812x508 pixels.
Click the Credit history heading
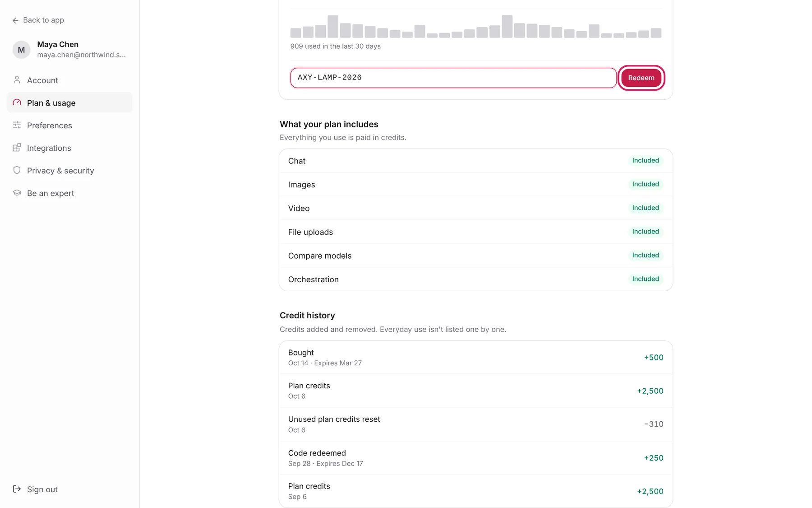pyautogui.click(x=307, y=315)
